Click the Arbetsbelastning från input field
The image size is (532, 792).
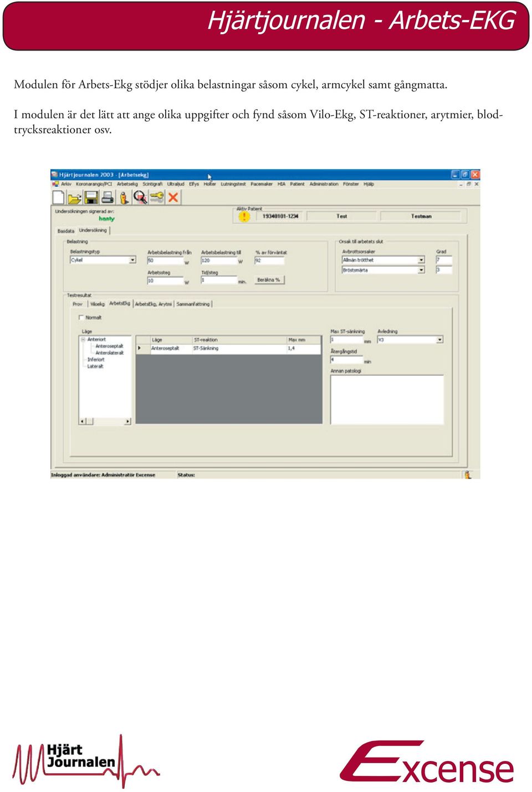(x=165, y=260)
